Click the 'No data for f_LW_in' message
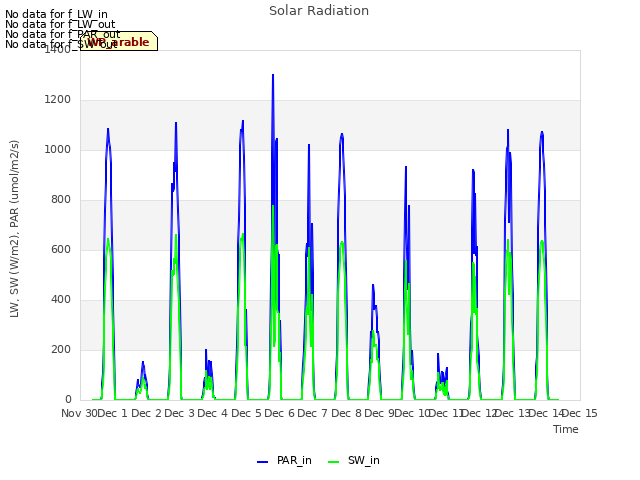Screen dimensions: 640x480 coord(56,14)
